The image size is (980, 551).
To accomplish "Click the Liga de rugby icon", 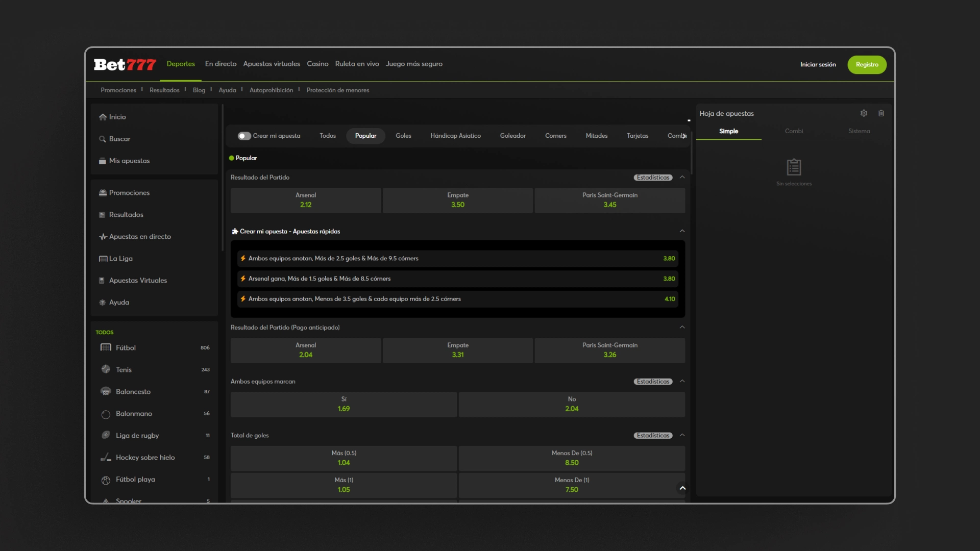I will click(106, 435).
